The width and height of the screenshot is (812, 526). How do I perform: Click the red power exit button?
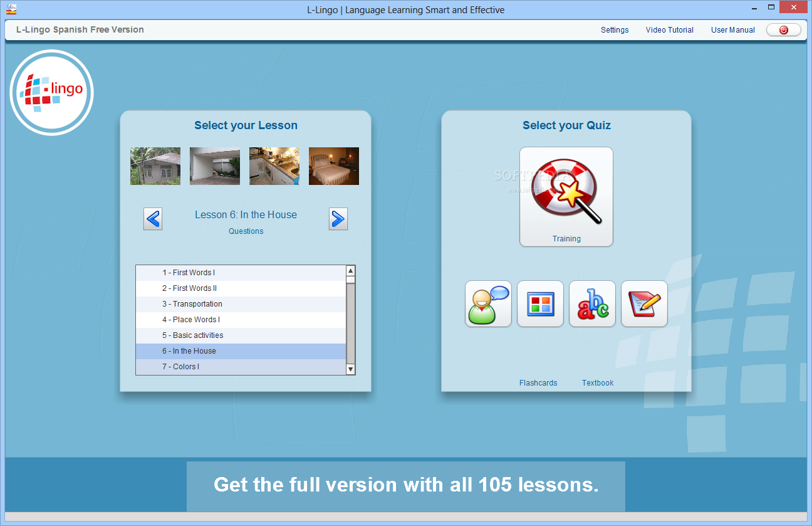coord(783,29)
